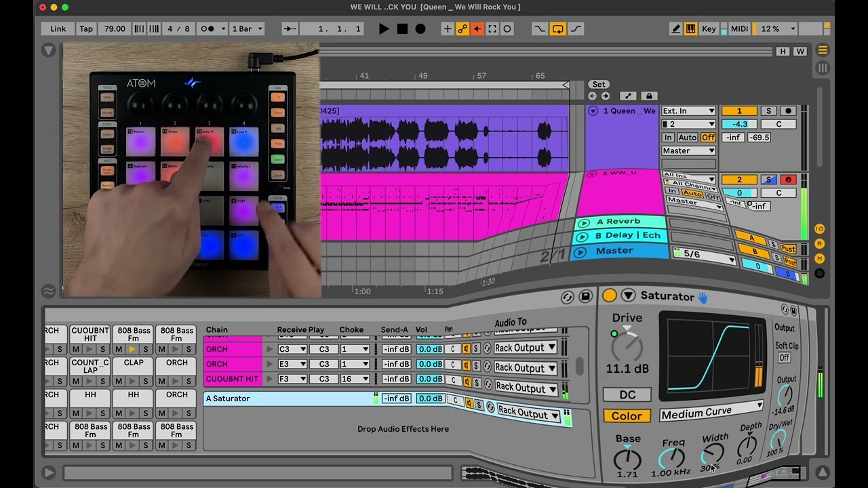This screenshot has height=488, width=868.
Task: Set the loop punch-out switch
Action: coord(576,28)
